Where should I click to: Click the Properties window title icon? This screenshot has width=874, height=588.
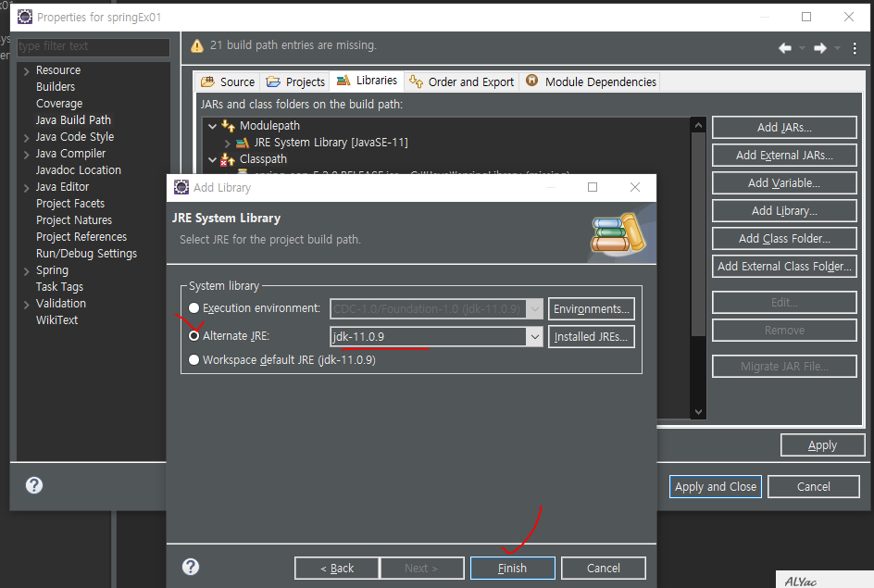24,17
